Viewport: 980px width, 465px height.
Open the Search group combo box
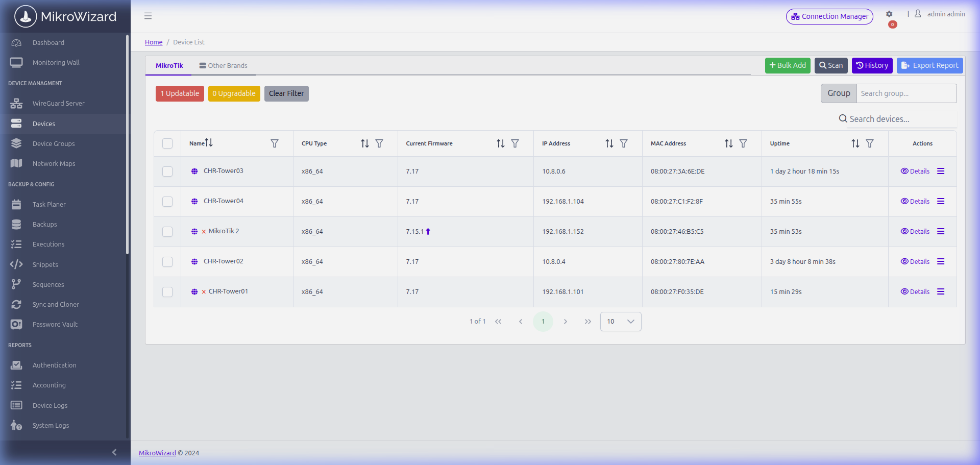click(906, 93)
